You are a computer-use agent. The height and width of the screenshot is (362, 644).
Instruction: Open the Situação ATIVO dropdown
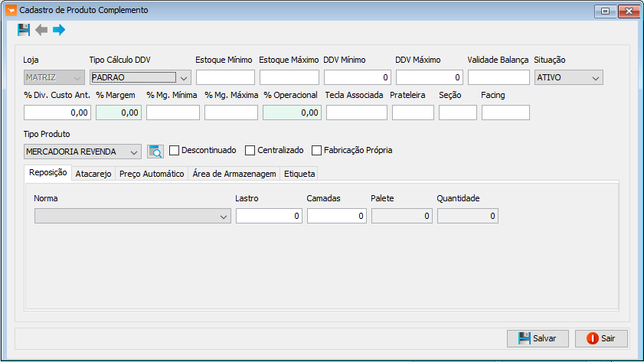[569, 77]
